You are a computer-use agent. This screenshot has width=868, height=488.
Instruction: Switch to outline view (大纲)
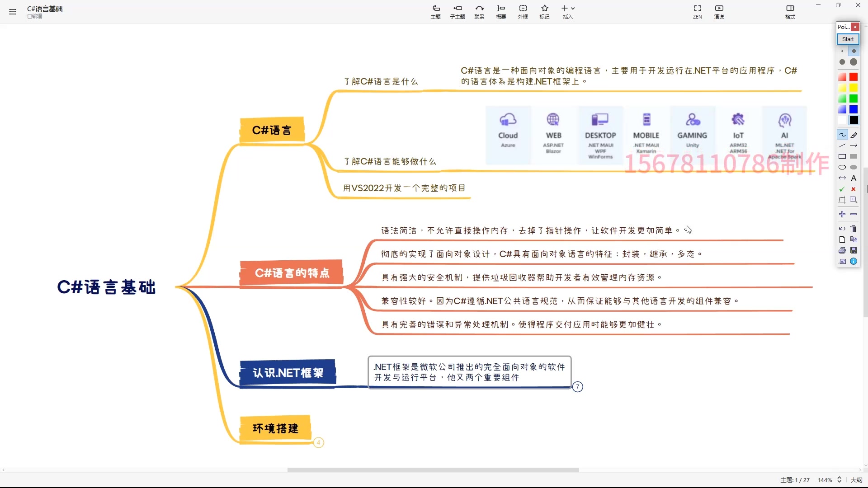(x=856, y=480)
